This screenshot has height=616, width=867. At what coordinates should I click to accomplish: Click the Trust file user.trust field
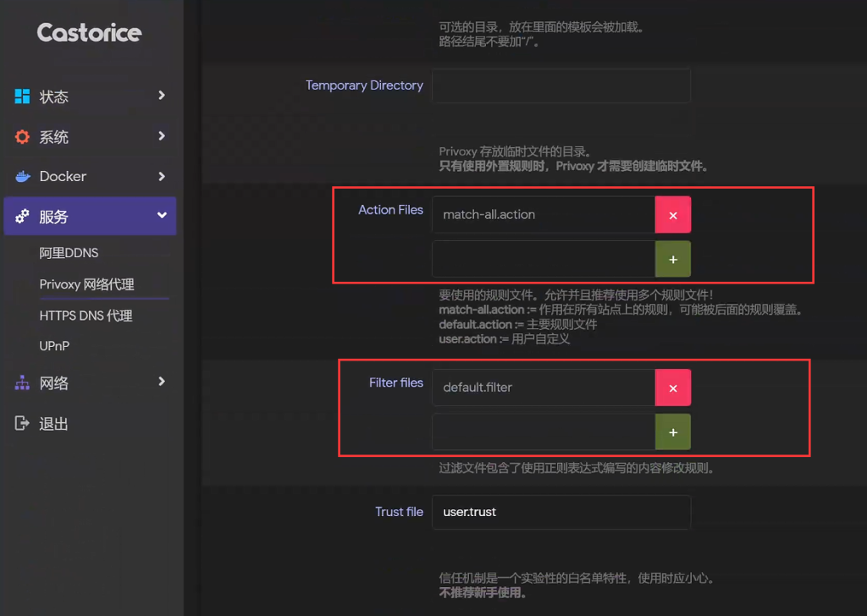point(561,512)
